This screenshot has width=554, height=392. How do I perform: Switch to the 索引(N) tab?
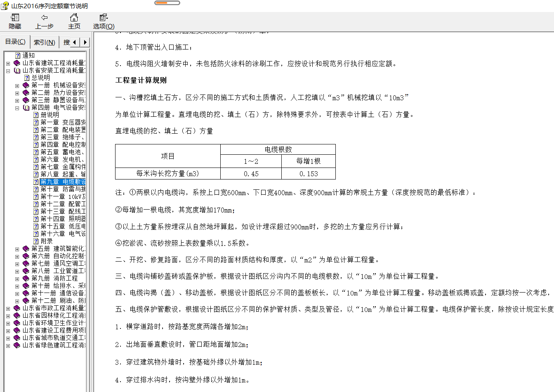[x=44, y=42]
